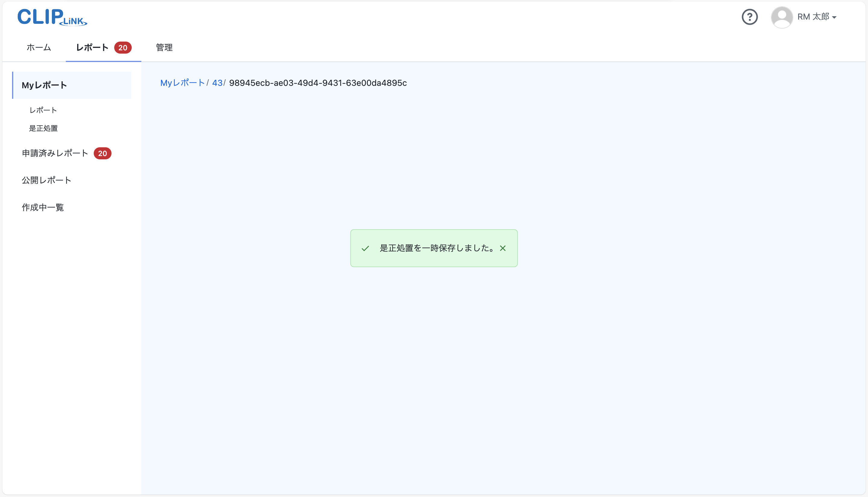Click the 20 badge beside 申請済みレポート
This screenshot has height=497, width=868.
pos(103,153)
